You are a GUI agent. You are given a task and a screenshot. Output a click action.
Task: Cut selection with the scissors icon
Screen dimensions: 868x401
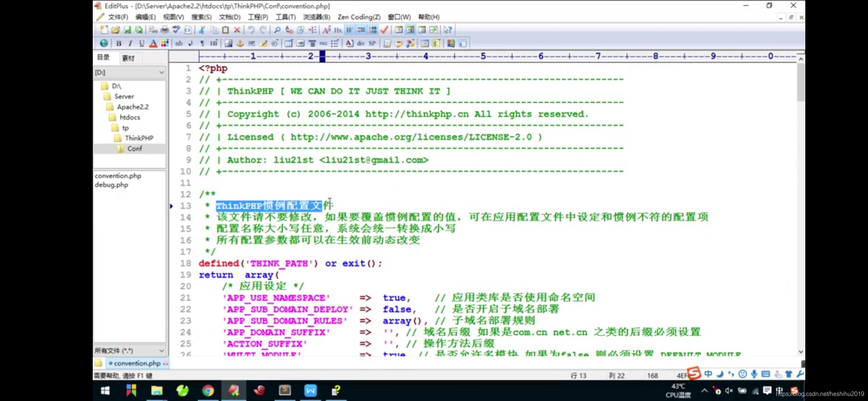pos(202,30)
